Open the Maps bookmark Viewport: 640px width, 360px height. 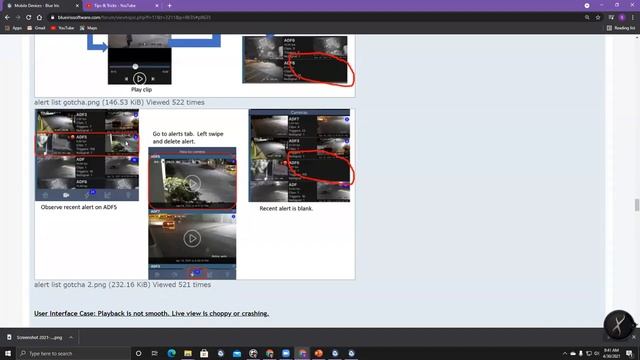coord(89,28)
